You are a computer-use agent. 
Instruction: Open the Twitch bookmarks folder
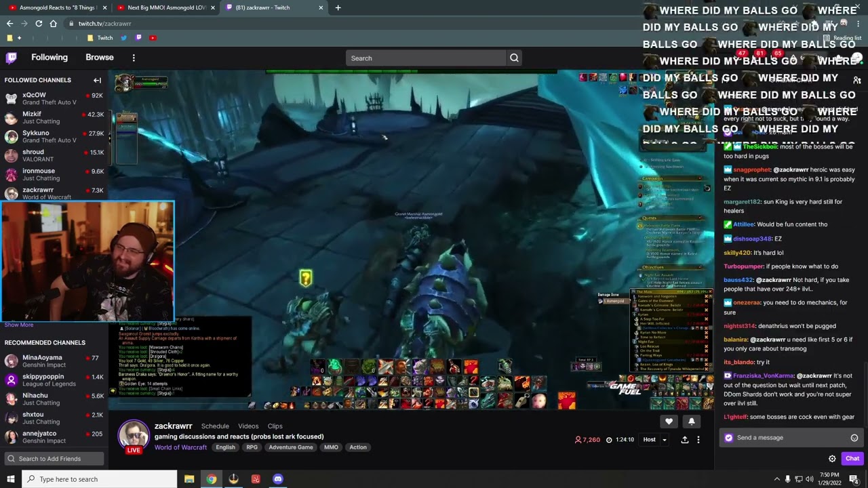tap(100, 38)
